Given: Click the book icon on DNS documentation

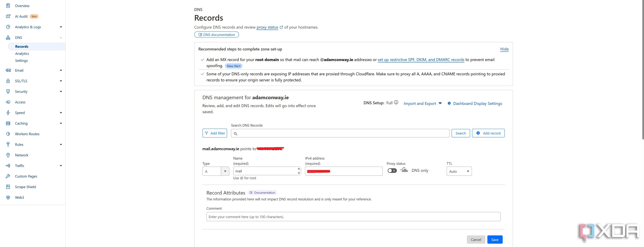Looking at the screenshot, I should pyautogui.click(x=200, y=35).
